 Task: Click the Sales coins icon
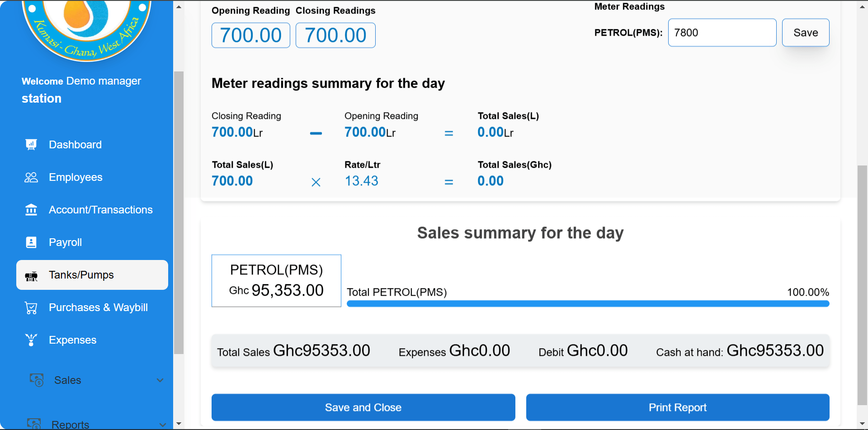pos(36,380)
